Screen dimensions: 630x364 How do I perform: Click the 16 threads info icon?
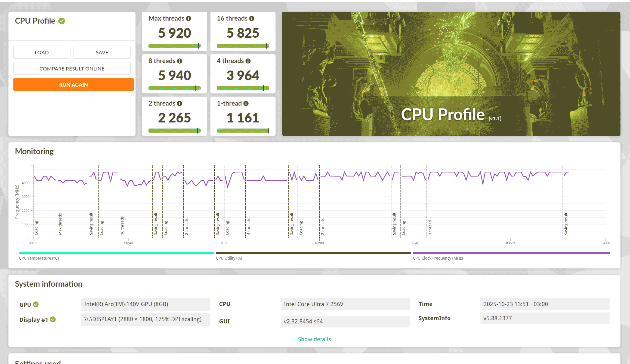252,18
